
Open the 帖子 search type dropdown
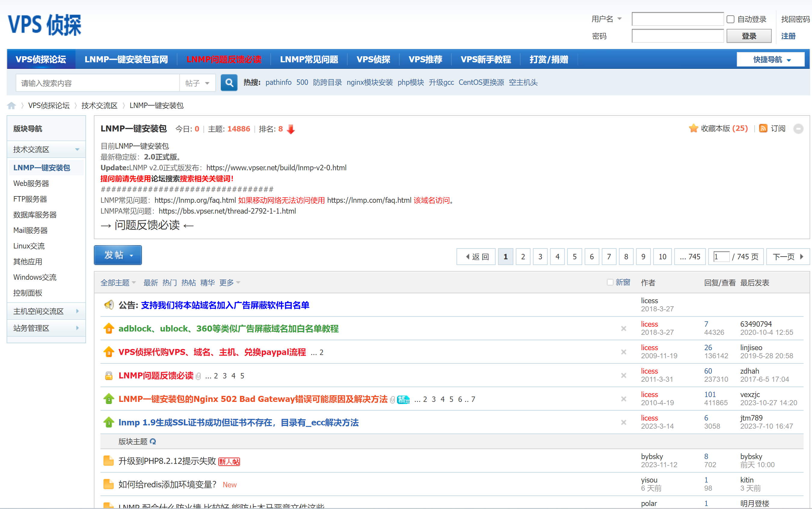click(x=198, y=83)
